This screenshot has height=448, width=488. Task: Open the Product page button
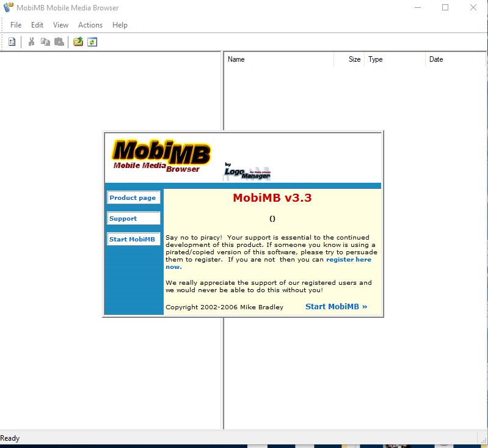[x=134, y=197]
